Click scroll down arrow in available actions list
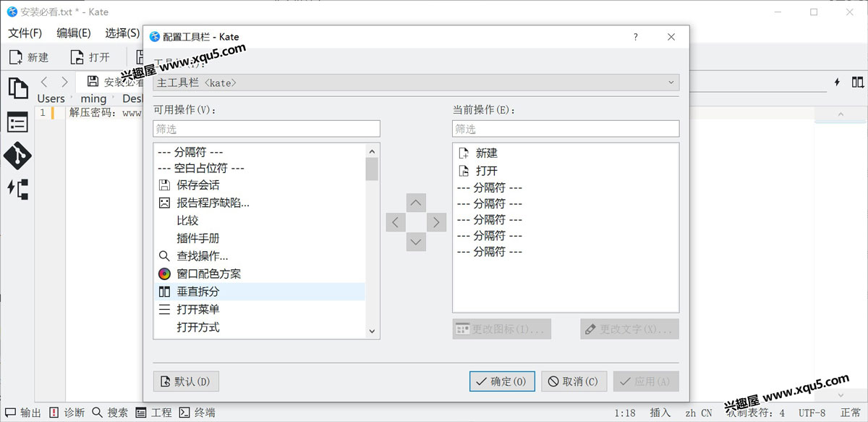The height and width of the screenshot is (422, 868). point(372,332)
